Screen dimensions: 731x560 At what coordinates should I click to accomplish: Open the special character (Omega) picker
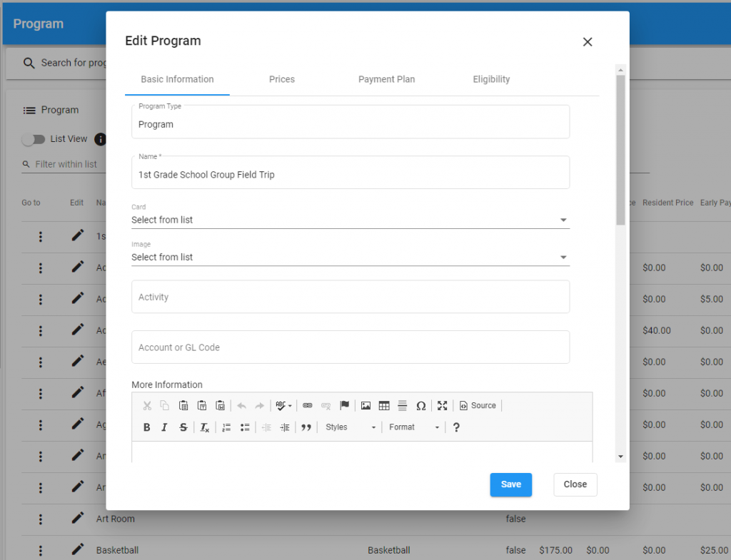tap(420, 406)
